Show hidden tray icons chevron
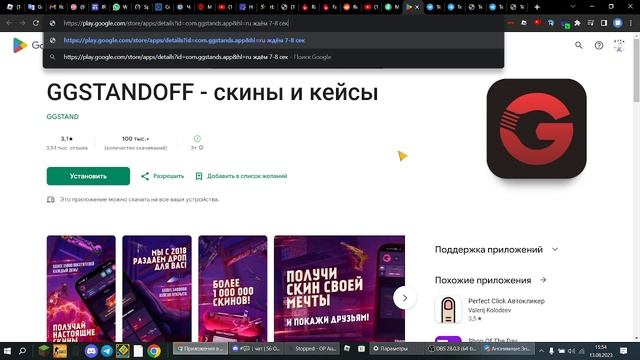 [542, 351]
